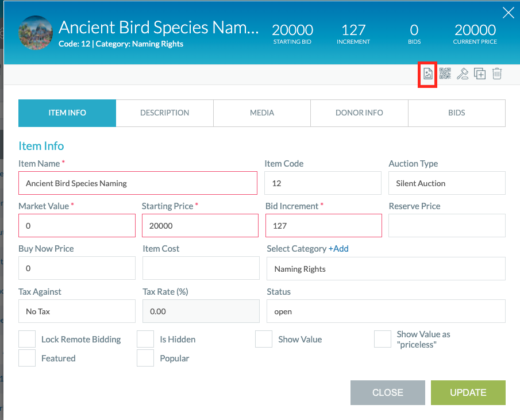The width and height of the screenshot is (520, 420).
Task: Duplicate item using the copy-plus icon
Action: pos(480,74)
